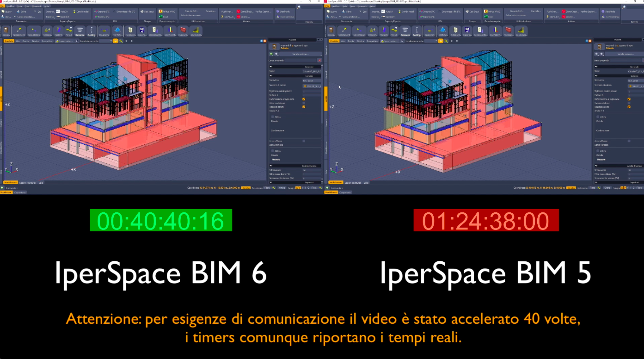Image resolution: width=644 pixels, height=359 pixels.
Task: Open Verifiche in the BIM 5 window
Action: tap(442, 31)
